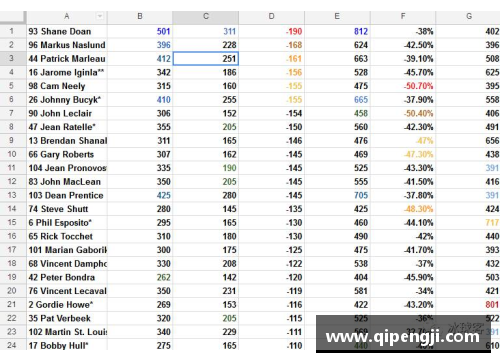Select the red -50.70% cell
Viewport: 500px width, 362px height.
(x=403, y=86)
